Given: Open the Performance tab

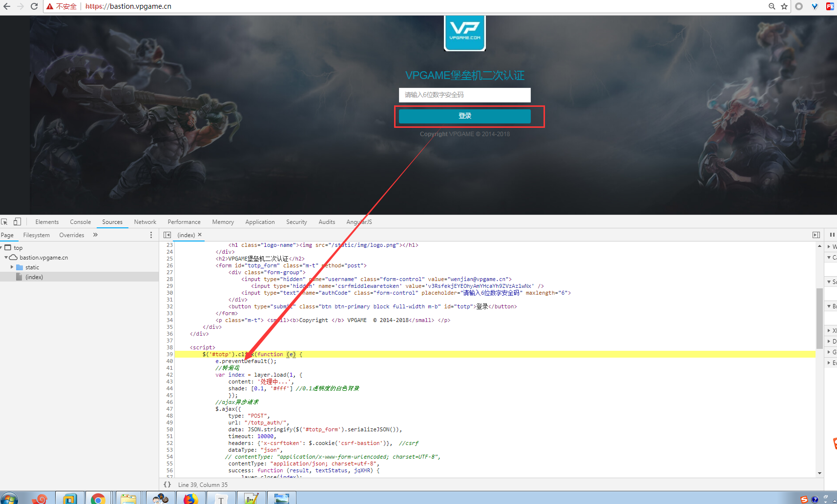Looking at the screenshot, I should 184,222.
